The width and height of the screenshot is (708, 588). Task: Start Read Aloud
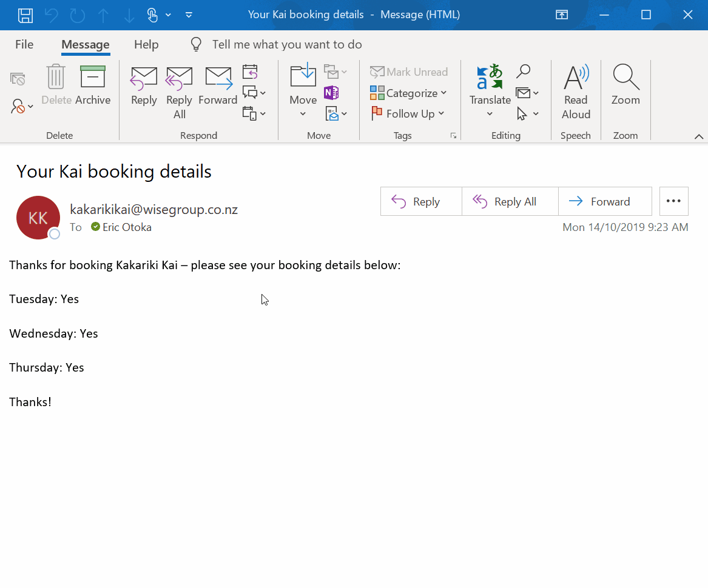(x=576, y=92)
